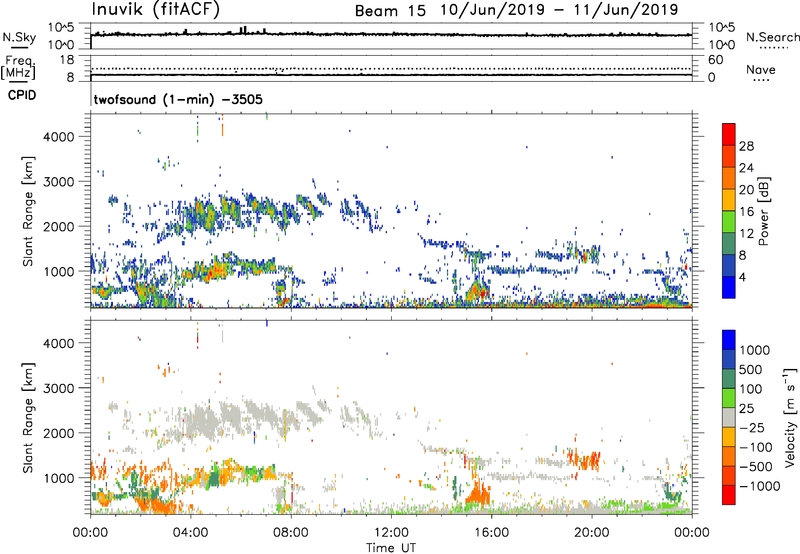Click the "N.Search" legend label
Viewport: 800px width, 554px height.
772,37
